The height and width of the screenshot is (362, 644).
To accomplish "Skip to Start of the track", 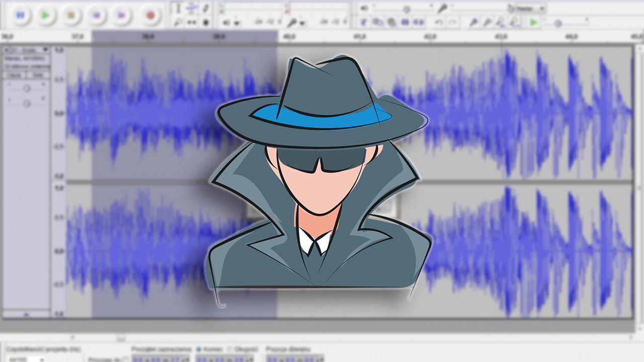I will [97, 15].
